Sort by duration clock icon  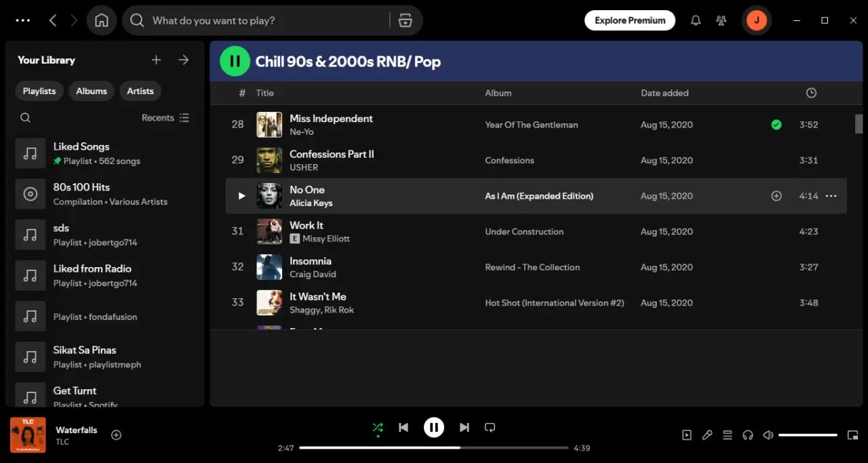811,93
